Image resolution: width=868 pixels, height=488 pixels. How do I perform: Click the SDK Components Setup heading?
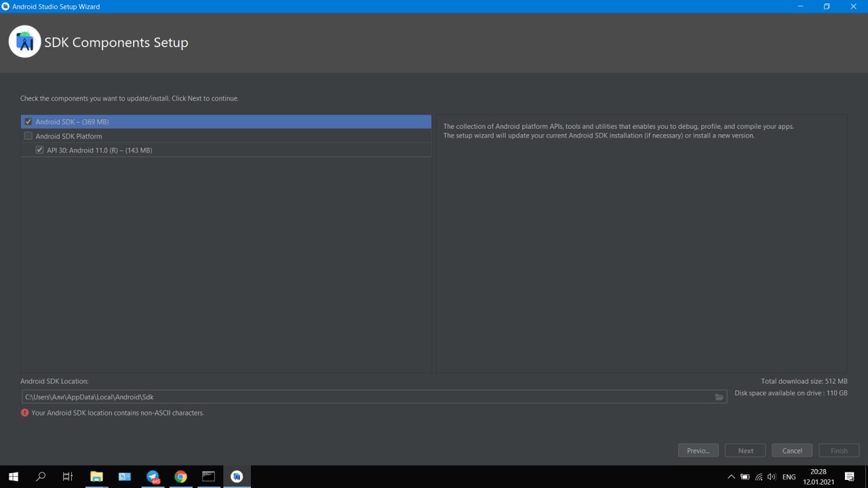click(116, 42)
